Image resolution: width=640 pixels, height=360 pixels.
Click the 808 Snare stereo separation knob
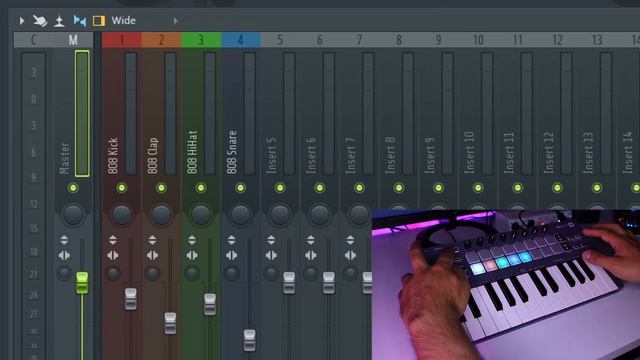pos(231,273)
